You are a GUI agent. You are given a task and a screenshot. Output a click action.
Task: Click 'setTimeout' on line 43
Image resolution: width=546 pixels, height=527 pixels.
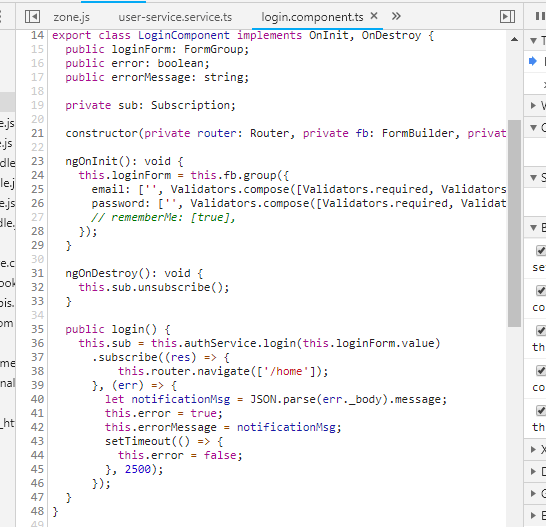[138, 441]
